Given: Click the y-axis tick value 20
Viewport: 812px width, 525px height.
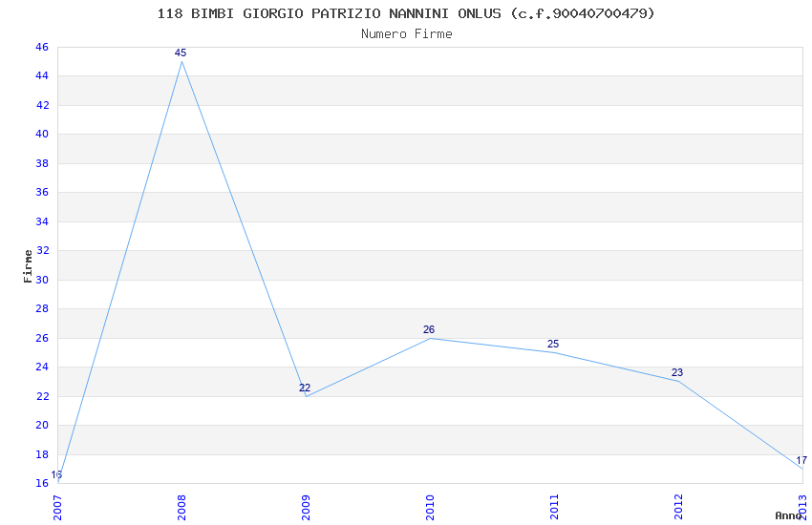Looking at the screenshot, I should tap(42, 425).
